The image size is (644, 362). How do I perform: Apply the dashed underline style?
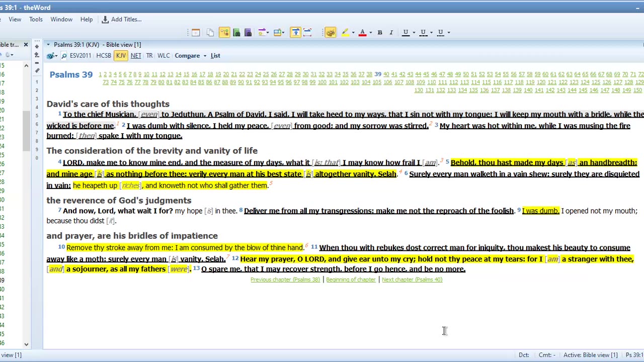(423, 32)
